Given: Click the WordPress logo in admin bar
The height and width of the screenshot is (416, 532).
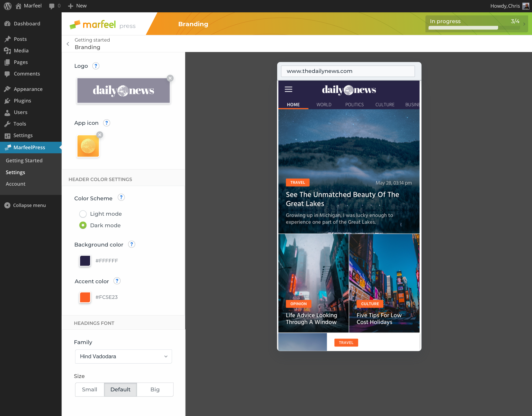Looking at the screenshot, I should click(8, 6).
